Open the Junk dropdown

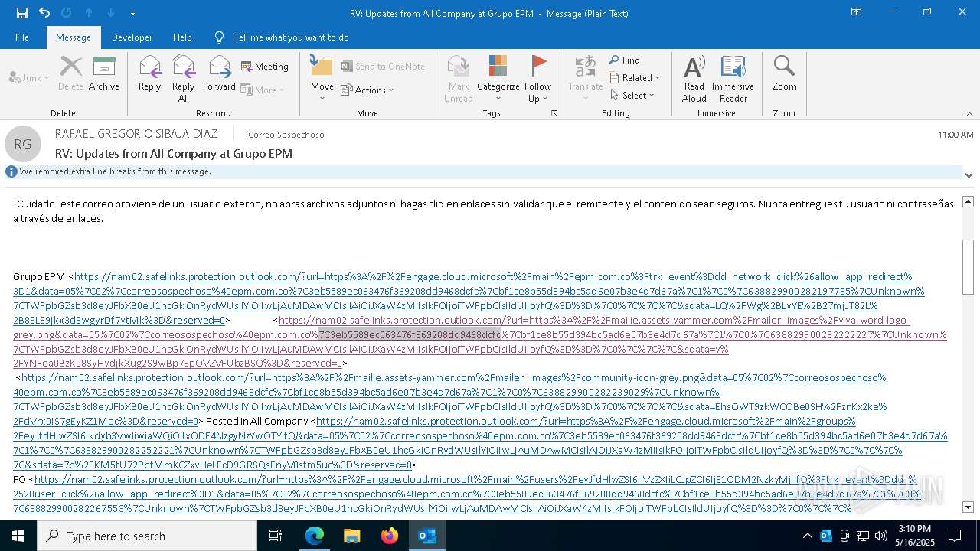tap(29, 77)
